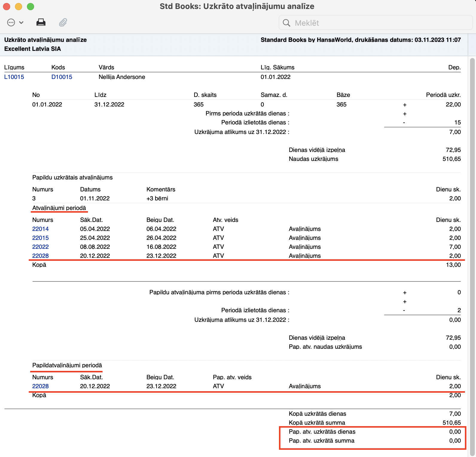Click the magnifying glass search icon
Image resolution: width=476 pixels, height=457 pixels.
coord(286,23)
